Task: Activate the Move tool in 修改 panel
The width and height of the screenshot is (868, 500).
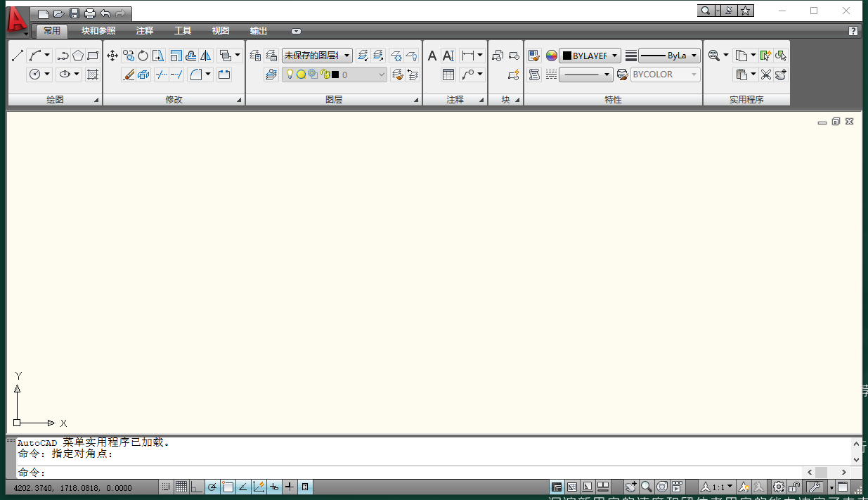Action: point(112,55)
